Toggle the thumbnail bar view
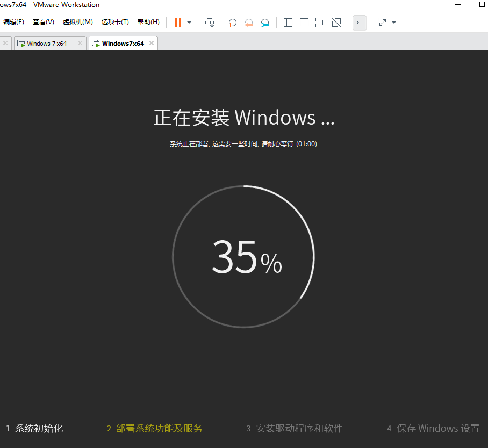Image resolution: width=488 pixels, height=448 pixels. 304,23
